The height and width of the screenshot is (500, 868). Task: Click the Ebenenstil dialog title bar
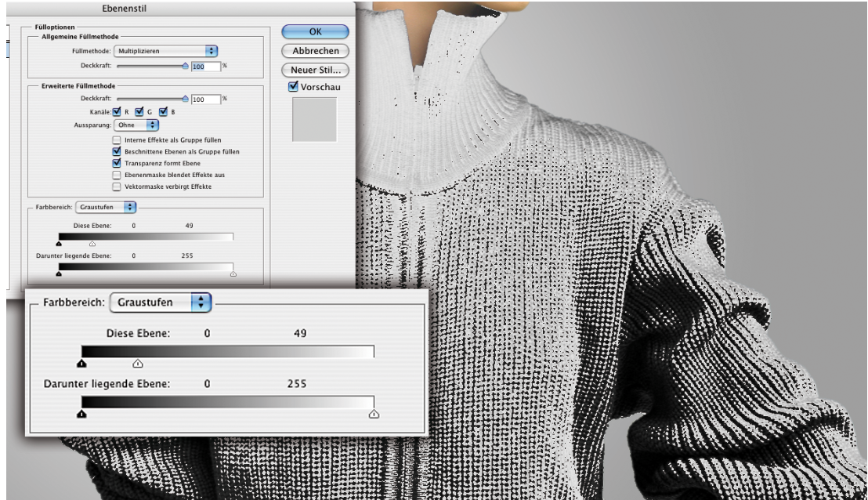[x=180, y=9]
